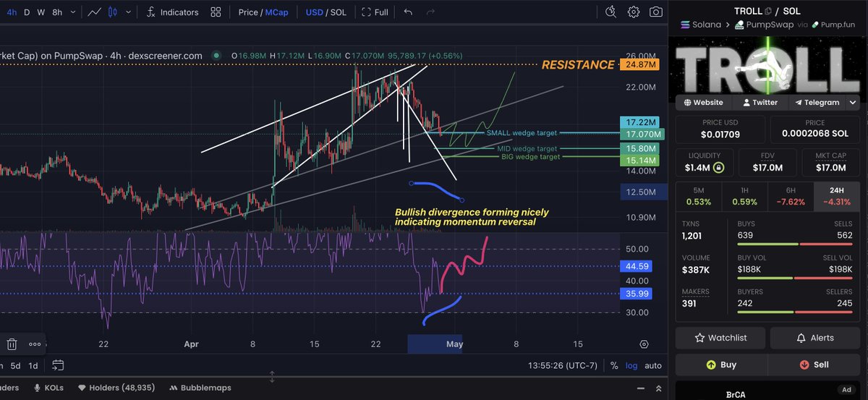Screen dimensions: 868x400
Task: Select SOL as quote currency
Action: click(339, 12)
